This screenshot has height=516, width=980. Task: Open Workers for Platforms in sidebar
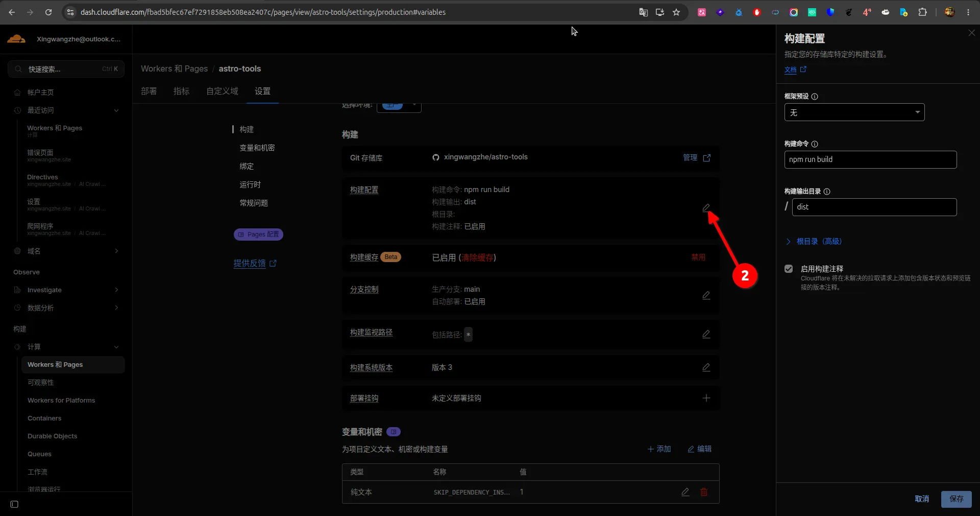[x=61, y=401]
